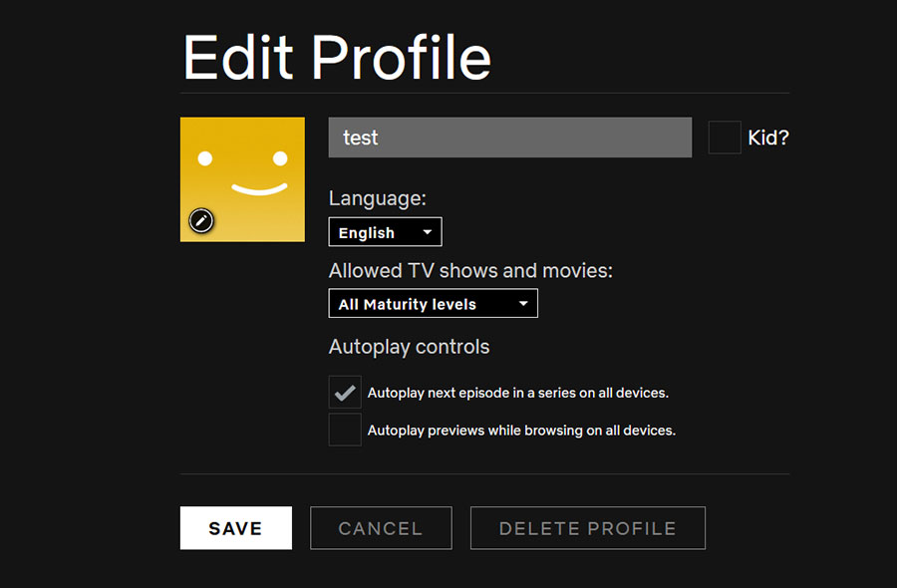Click the DELETE PROFILE button
The height and width of the screenshot is (588, 897).
pyautogui.click(x=587, y=528)
